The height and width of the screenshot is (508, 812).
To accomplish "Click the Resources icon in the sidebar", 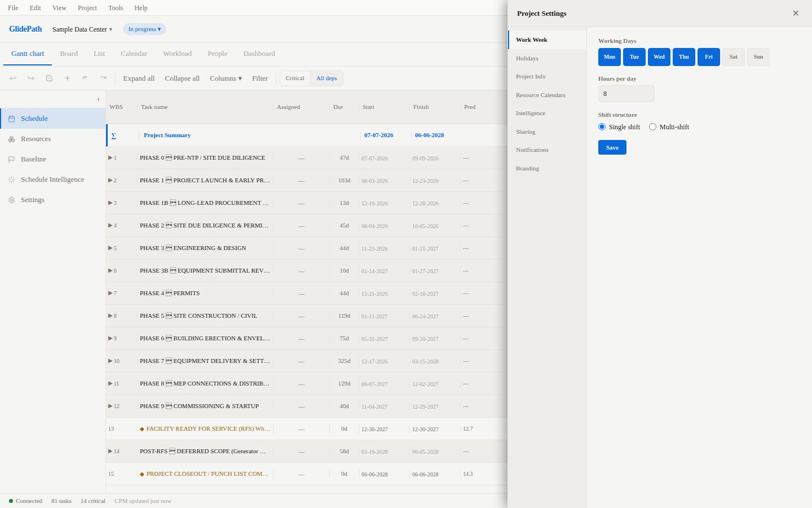I will pyautogui.click(x=11, y=139).
